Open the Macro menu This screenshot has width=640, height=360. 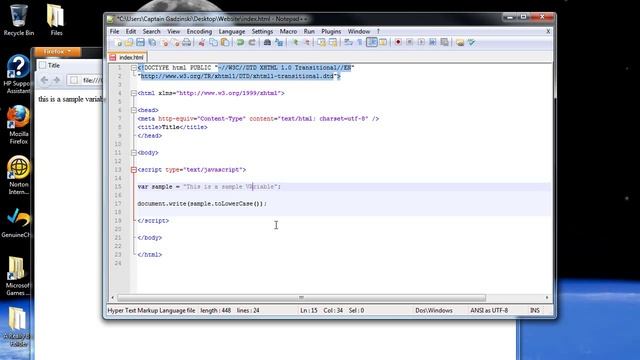click(x=288, y=31)
